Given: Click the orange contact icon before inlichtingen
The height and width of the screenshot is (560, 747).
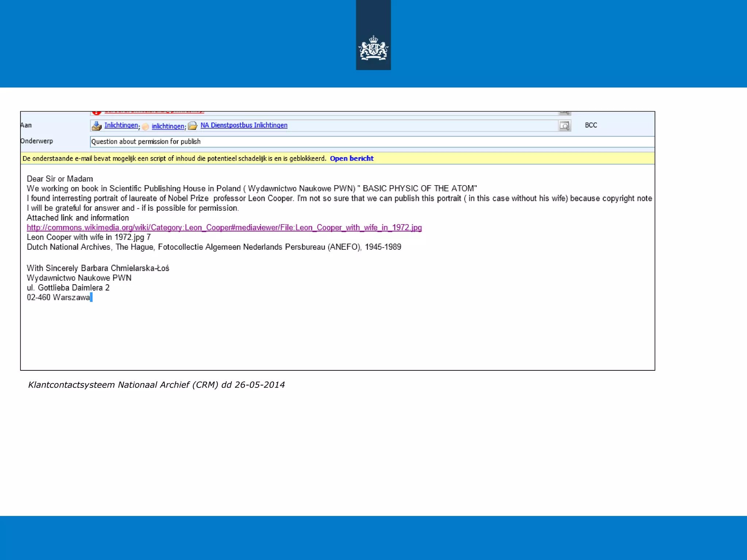Looking at the screenshot, I should pos(146,127).
